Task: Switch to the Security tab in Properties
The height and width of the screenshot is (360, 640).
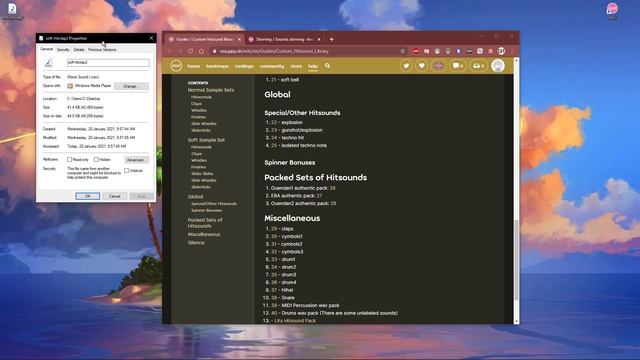Action: coord(63,49)
